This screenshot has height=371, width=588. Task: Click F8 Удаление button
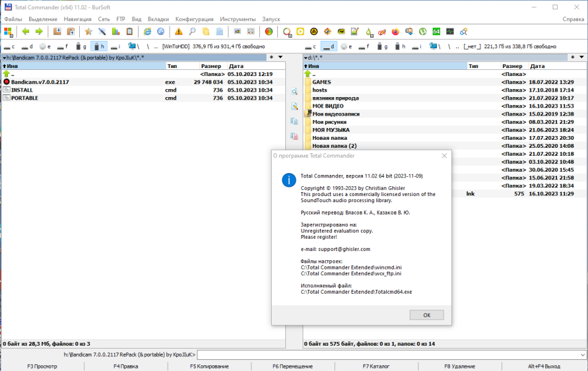[460, 367]
